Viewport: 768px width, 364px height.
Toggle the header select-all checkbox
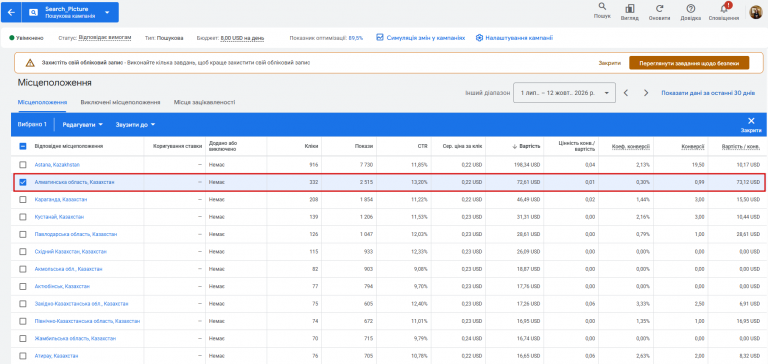23,146
